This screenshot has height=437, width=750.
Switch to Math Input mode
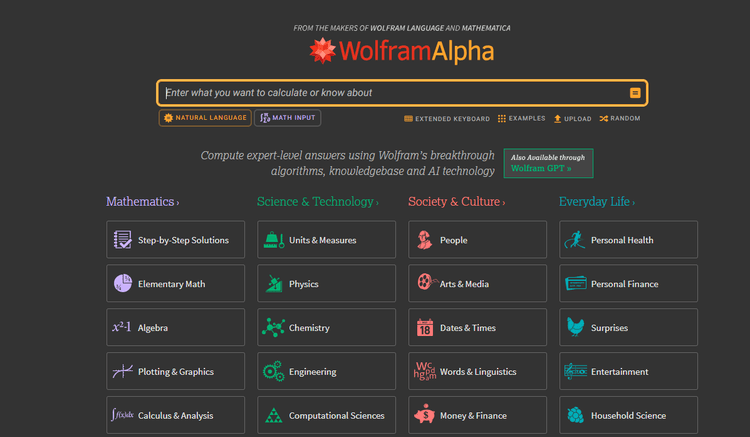point(287,118)
